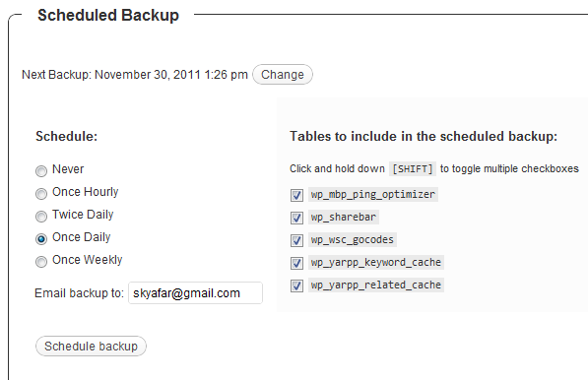Select the Twice Daily radio button
Viewport: 588px width, 380px height.
41,216
